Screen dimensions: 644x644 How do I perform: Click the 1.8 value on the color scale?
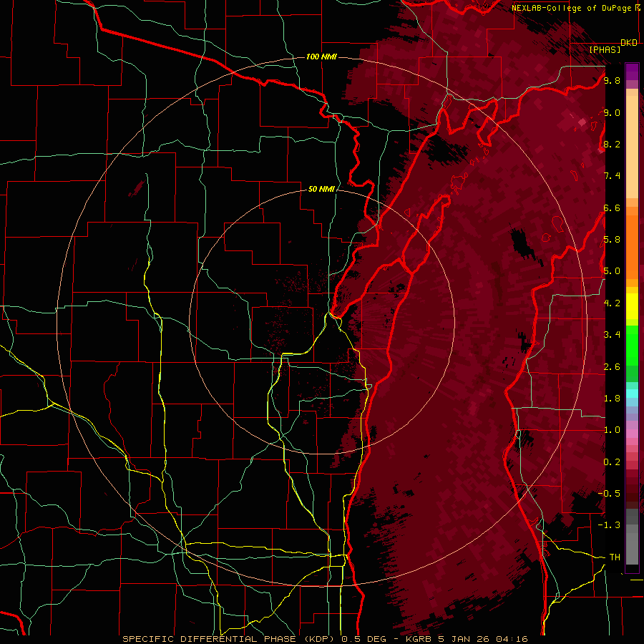point(612,398)
